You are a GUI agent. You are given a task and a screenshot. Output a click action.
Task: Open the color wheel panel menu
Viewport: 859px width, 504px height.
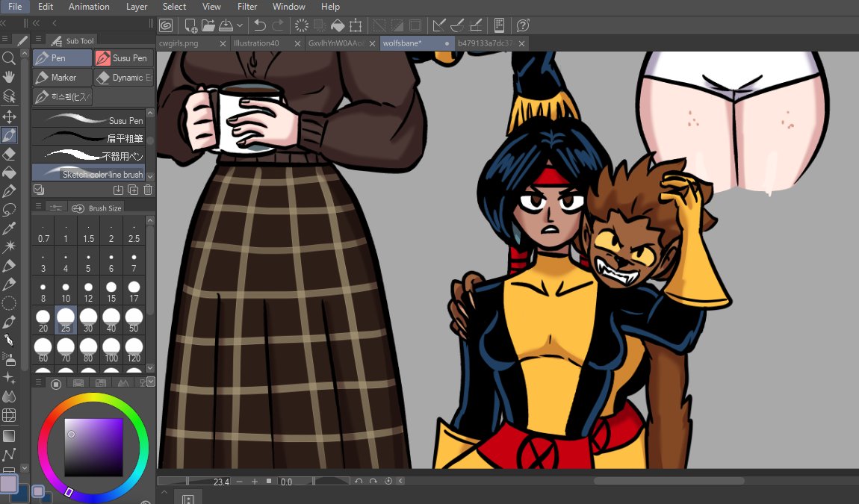[38, 382]
